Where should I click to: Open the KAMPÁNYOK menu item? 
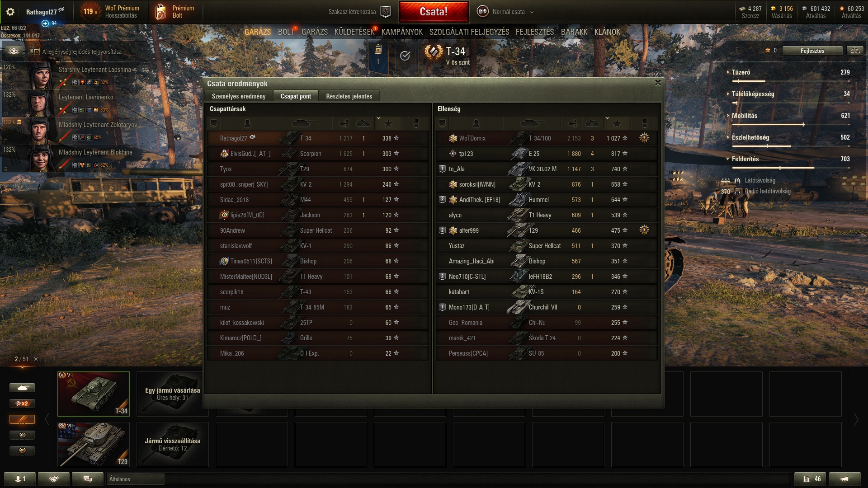tap(402, 32)
